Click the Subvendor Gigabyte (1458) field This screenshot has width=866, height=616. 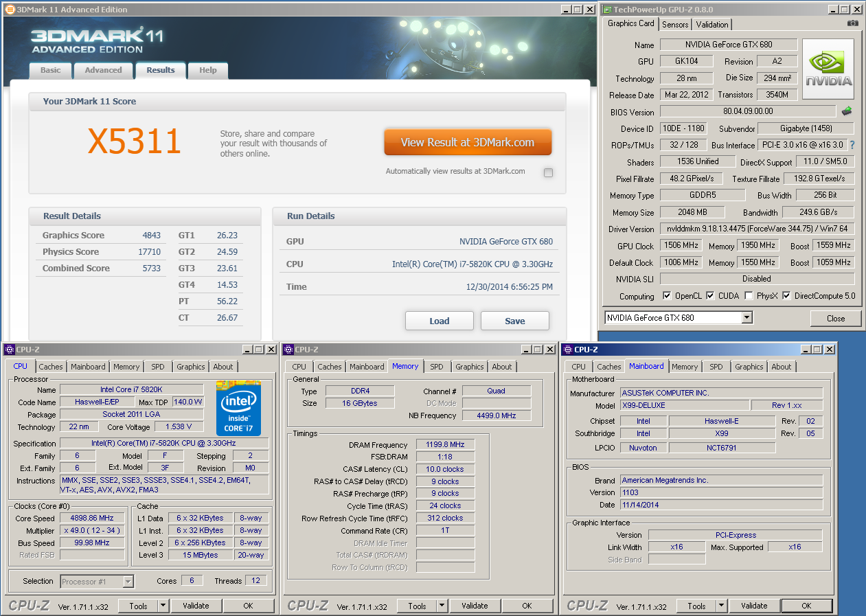(x=806, y=128)
